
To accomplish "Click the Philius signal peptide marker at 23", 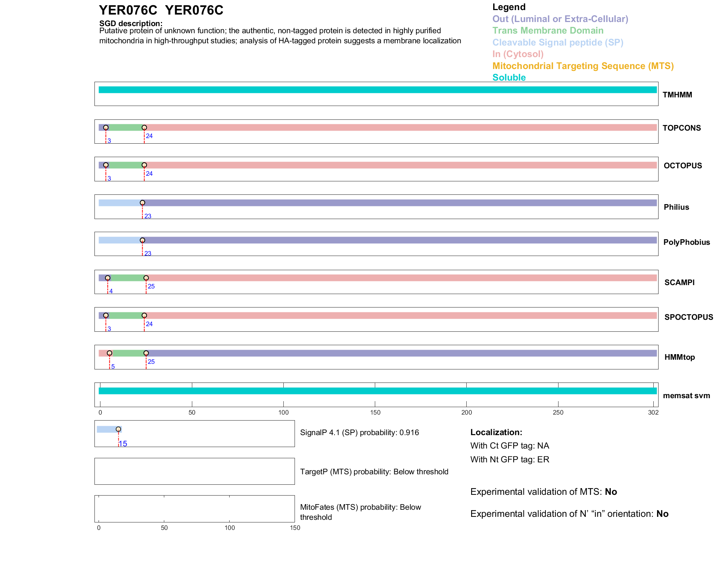I will (142, 203).
